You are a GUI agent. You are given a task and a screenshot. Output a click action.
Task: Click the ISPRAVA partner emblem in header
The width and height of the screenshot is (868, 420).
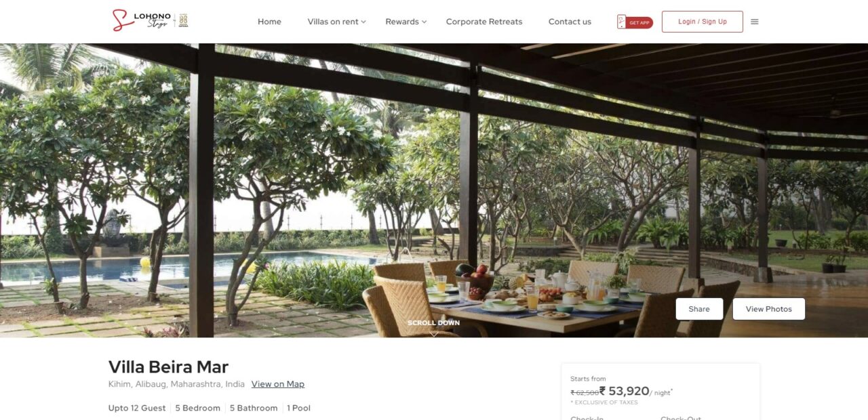(183, 20)
